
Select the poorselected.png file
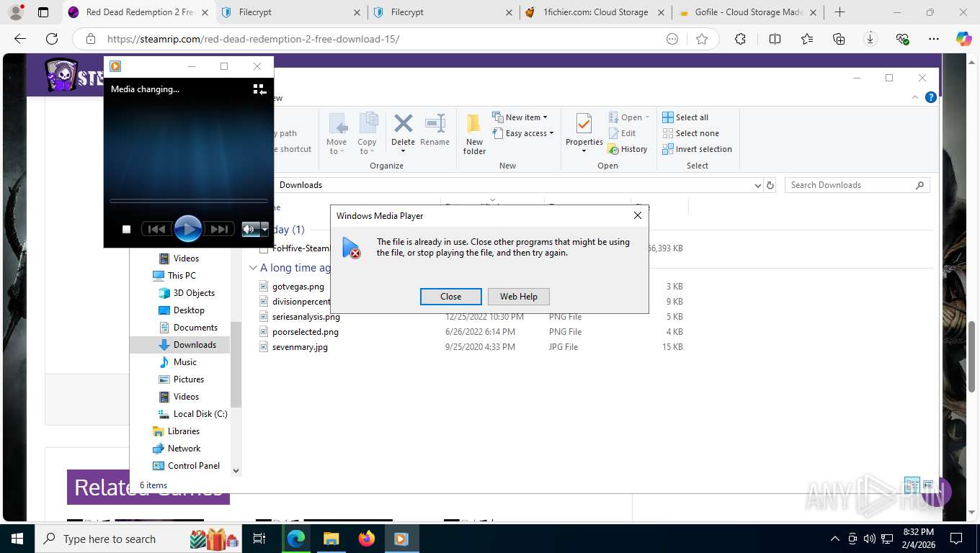point(306,332)
